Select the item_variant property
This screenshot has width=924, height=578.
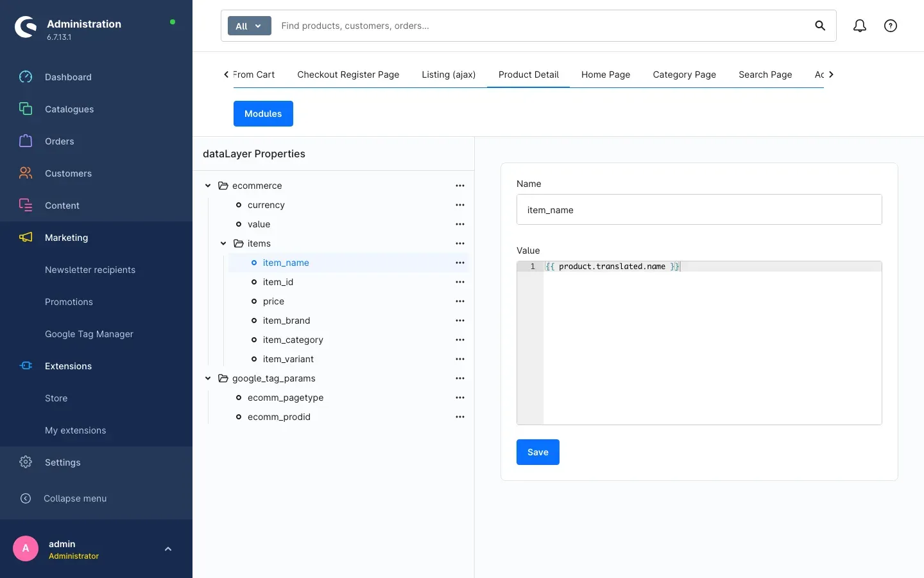(288, 359)
